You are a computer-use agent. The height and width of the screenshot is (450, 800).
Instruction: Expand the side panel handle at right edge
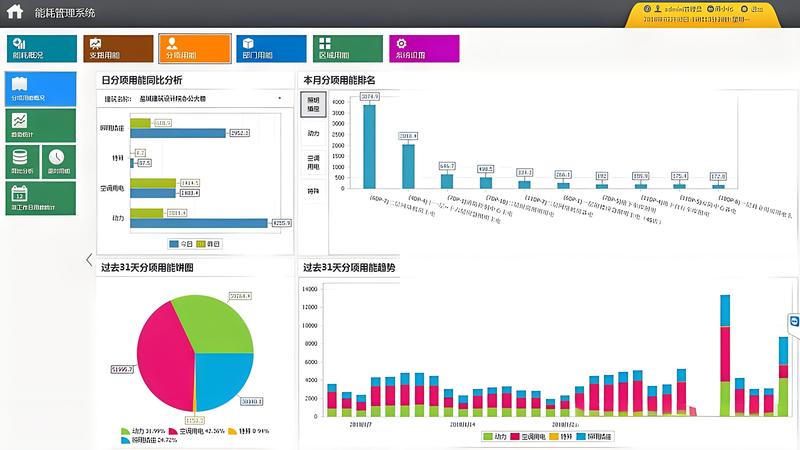pyautogui.click(x=794, y=321)
